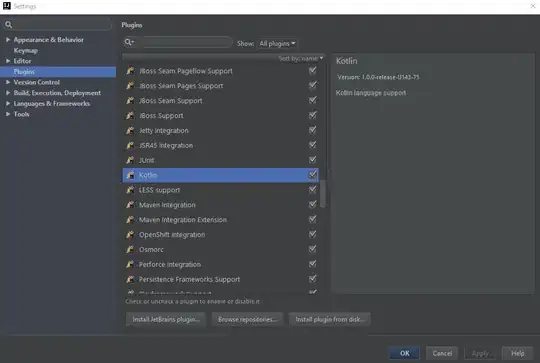The width and height of the screenshot is (540, 363).
Task: Select the Jetty Integration row text
Action: tap(164, 131)
